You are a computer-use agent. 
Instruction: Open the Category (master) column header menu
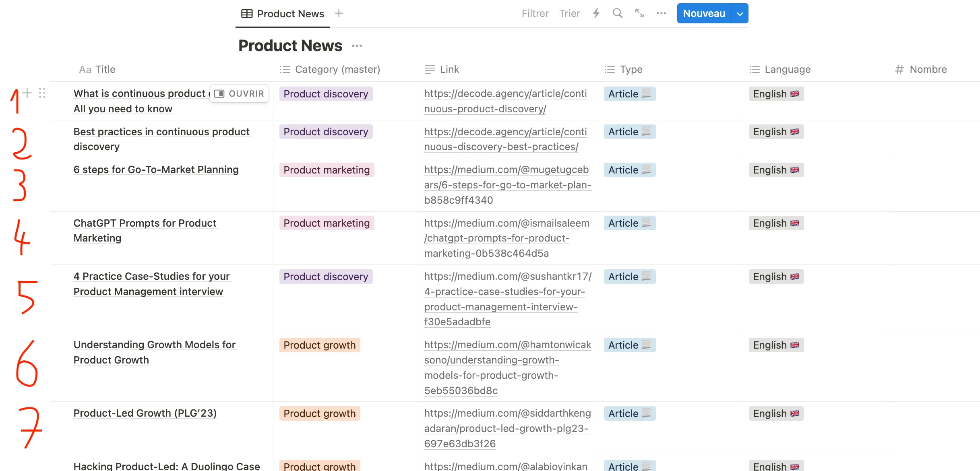(337, 69)
